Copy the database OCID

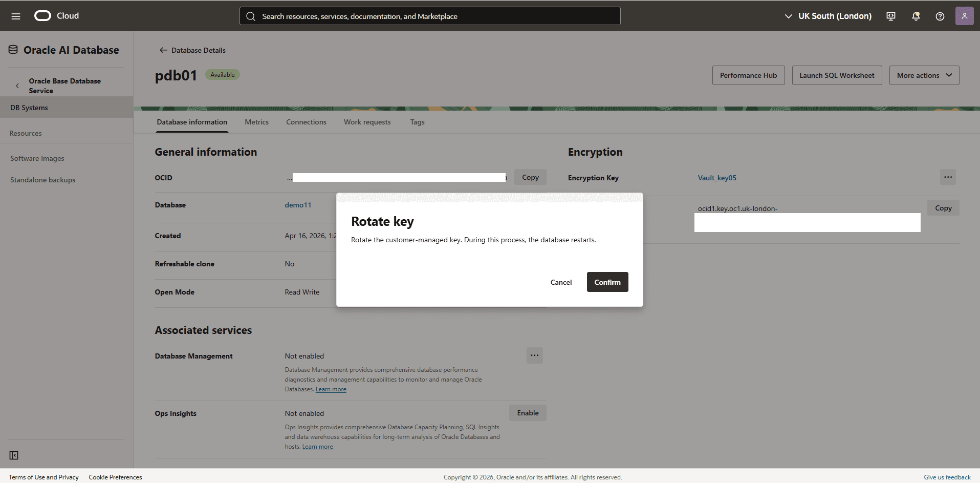[x=530, y=177]
